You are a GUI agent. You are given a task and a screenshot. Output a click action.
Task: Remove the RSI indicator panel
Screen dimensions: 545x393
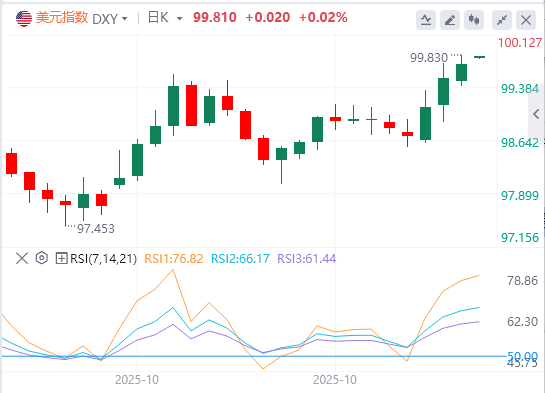coord(22,259)
